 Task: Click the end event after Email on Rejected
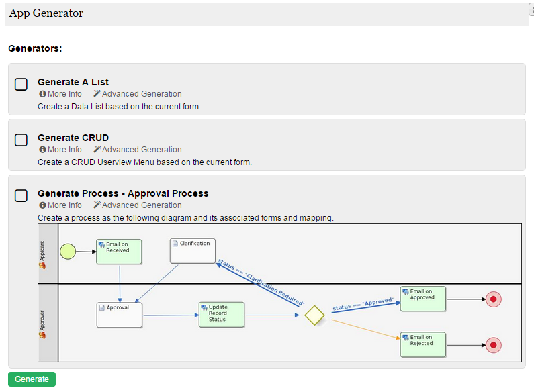(x=494, y=346)
